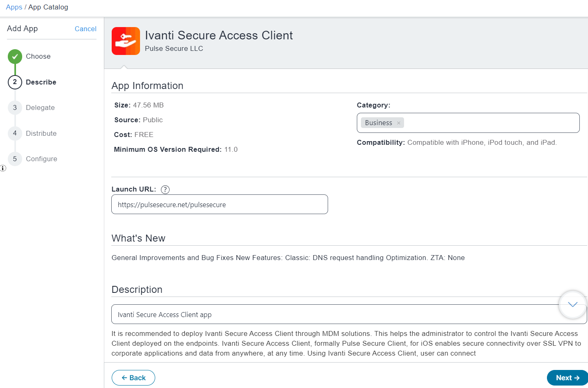Remove the Business category tag
The image size is (588, 388).
398,123
